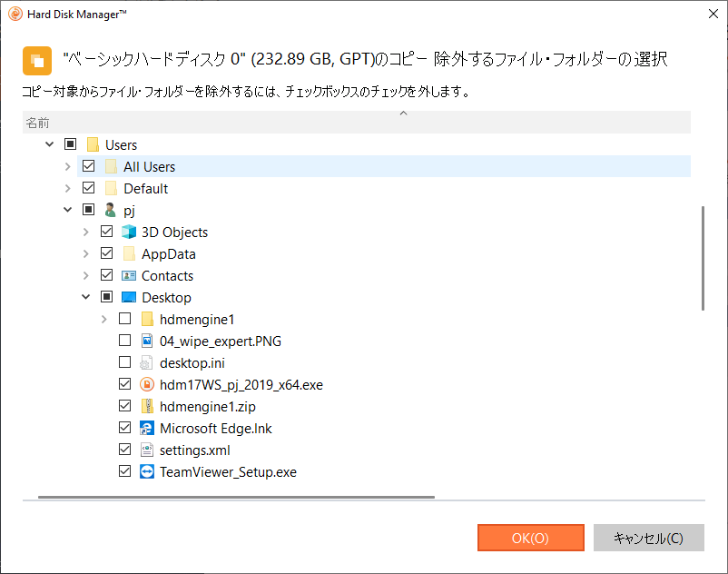Viewport: 728px width, 574px height.
Task: Confirm with the OK(O) button
Action: pyautogui.click(x=531, y=538)
